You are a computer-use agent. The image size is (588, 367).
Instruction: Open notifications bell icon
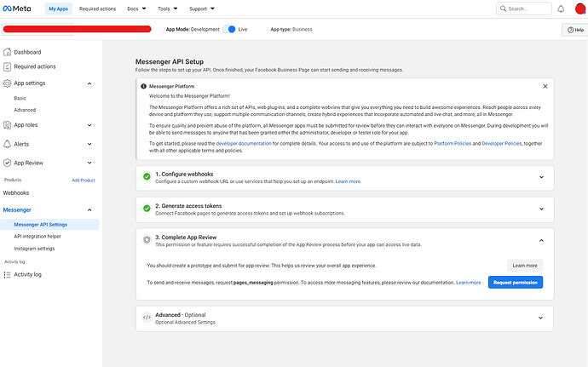(x=561, y=9)
